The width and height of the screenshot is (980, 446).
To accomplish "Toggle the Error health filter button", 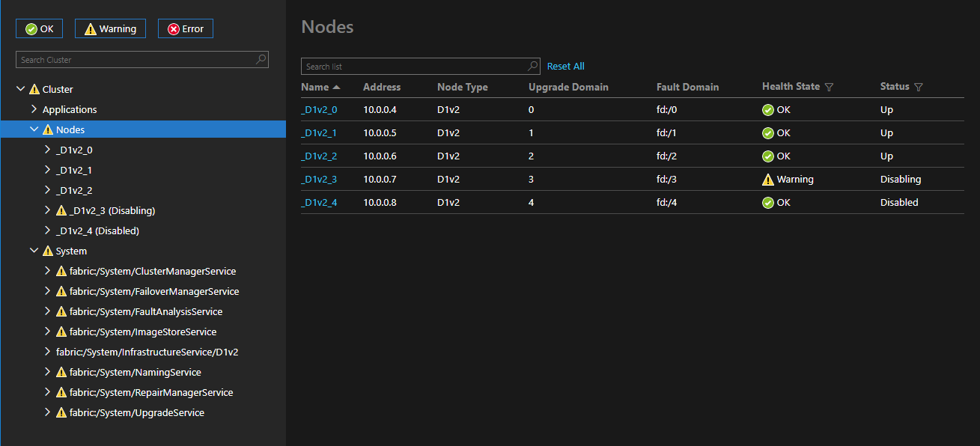I will pos(186,28).
